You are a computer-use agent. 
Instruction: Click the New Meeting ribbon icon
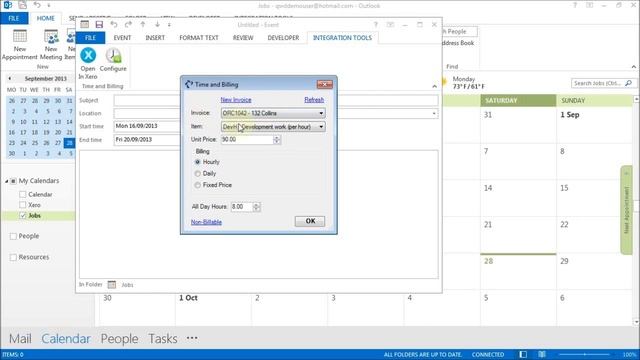pos(51,36)
